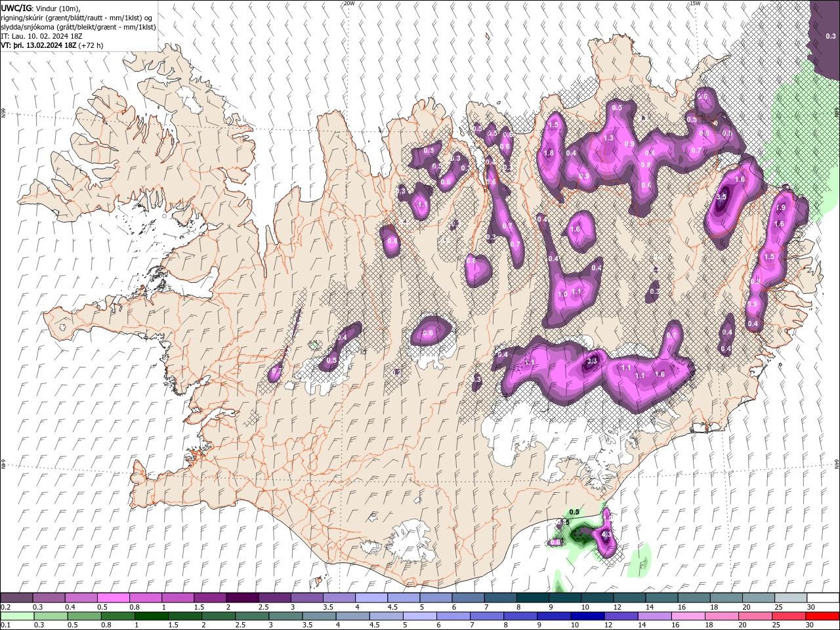Click the '3.3' snowfall value on the map
The image size is (840, 630).
[591, 361]
